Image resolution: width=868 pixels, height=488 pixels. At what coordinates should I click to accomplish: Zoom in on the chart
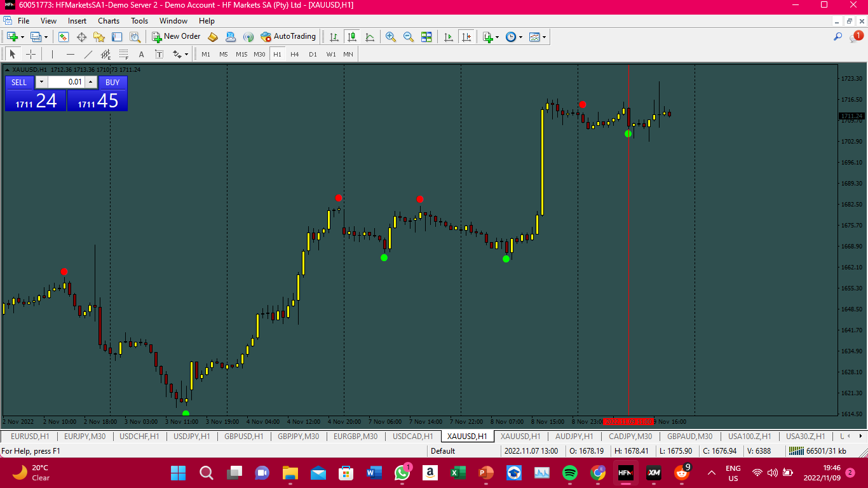click(391, 37)
